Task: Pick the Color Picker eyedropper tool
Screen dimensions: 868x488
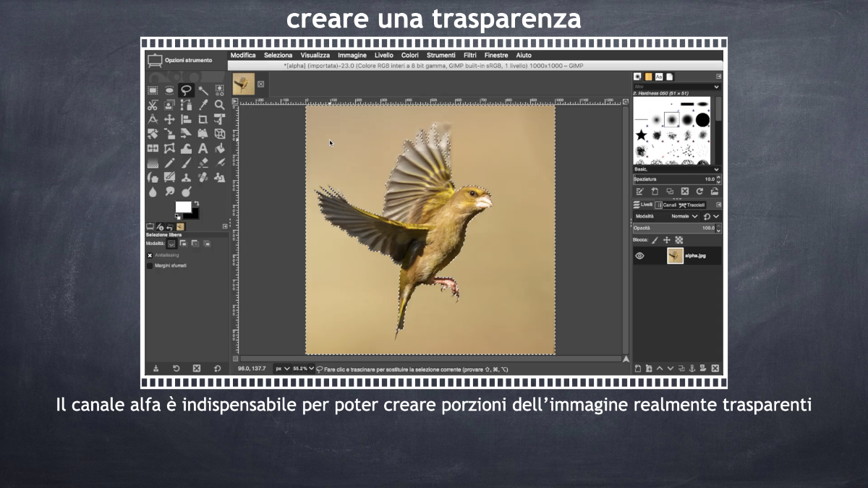Action: [203, 105]
